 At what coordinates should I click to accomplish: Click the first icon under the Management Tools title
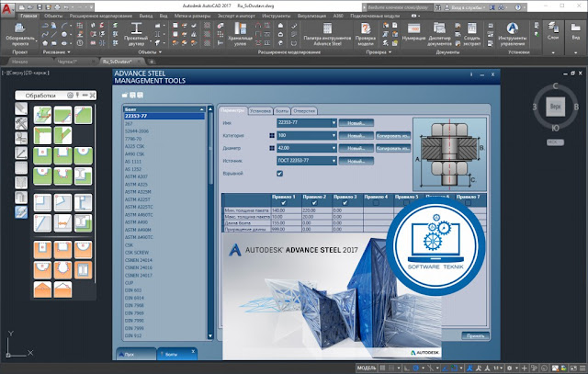(125, 96)
